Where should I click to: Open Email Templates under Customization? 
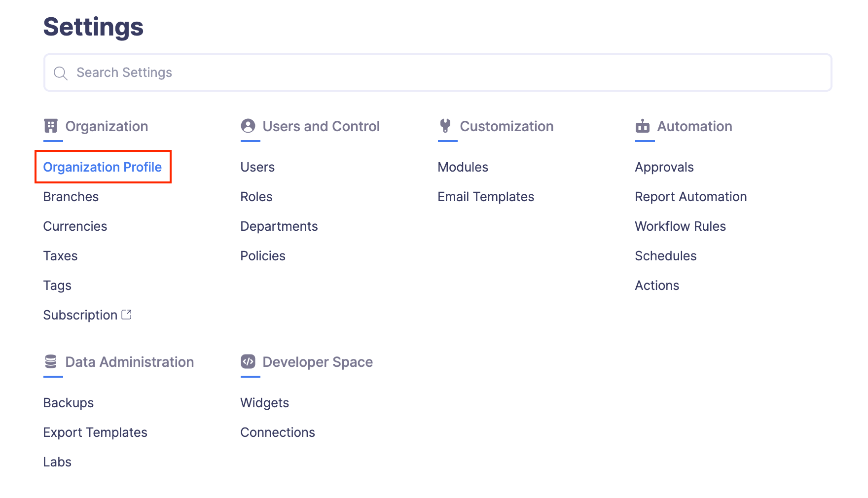click(x=486, y=197)
